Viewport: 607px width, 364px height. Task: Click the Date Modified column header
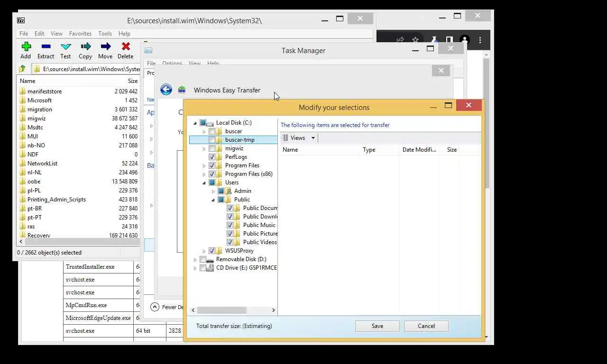click(x=419, y=149)
